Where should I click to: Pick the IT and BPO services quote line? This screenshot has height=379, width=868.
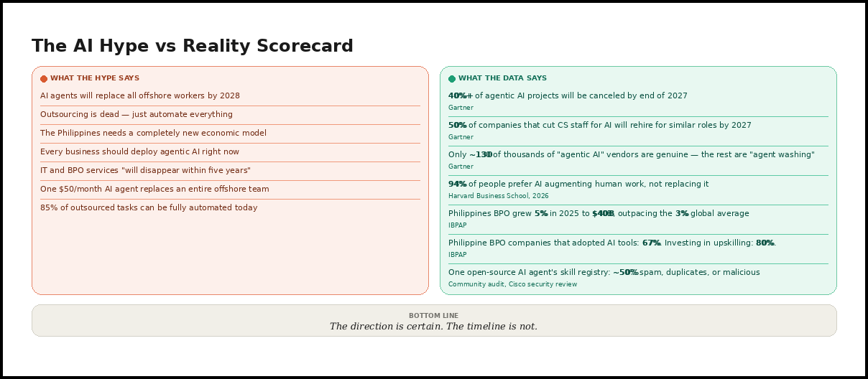point(145,170)
